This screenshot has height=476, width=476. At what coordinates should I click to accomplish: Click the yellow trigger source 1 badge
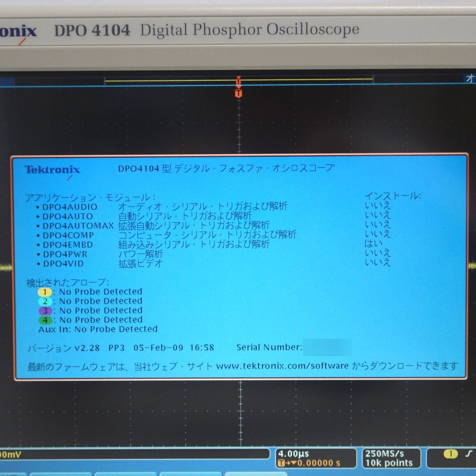click(451, 454)
